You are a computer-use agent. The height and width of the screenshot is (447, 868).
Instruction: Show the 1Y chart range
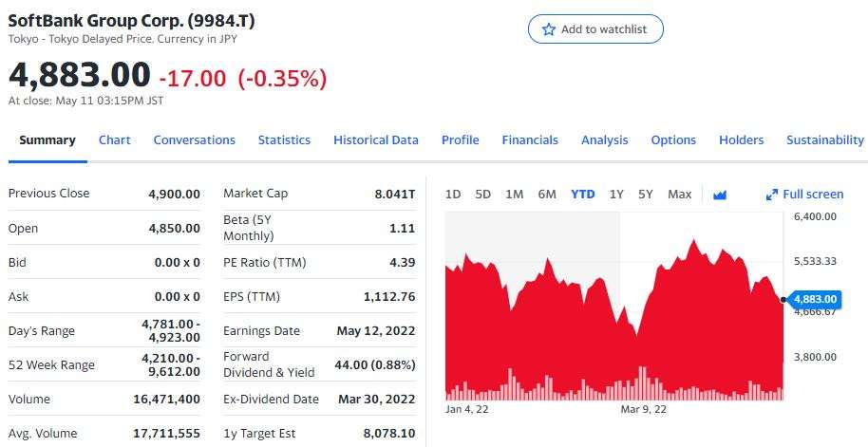click(616, 195)
